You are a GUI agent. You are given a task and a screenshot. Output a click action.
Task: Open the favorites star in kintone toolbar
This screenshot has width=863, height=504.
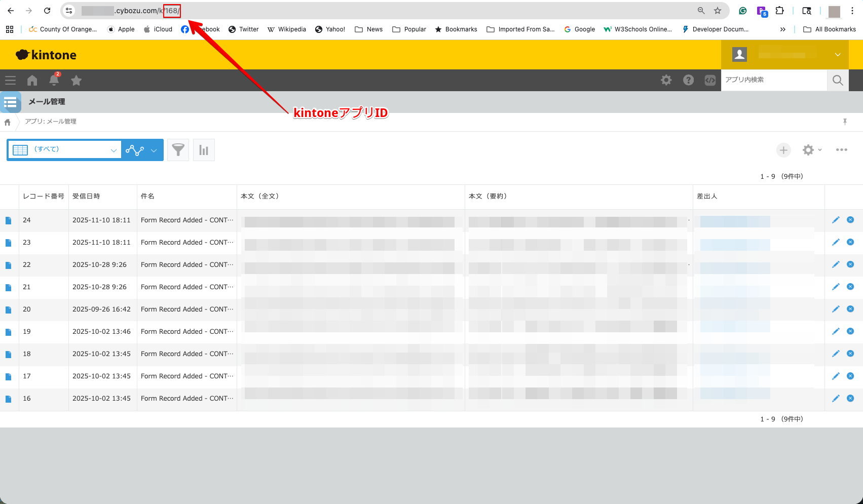pos(76,80)
